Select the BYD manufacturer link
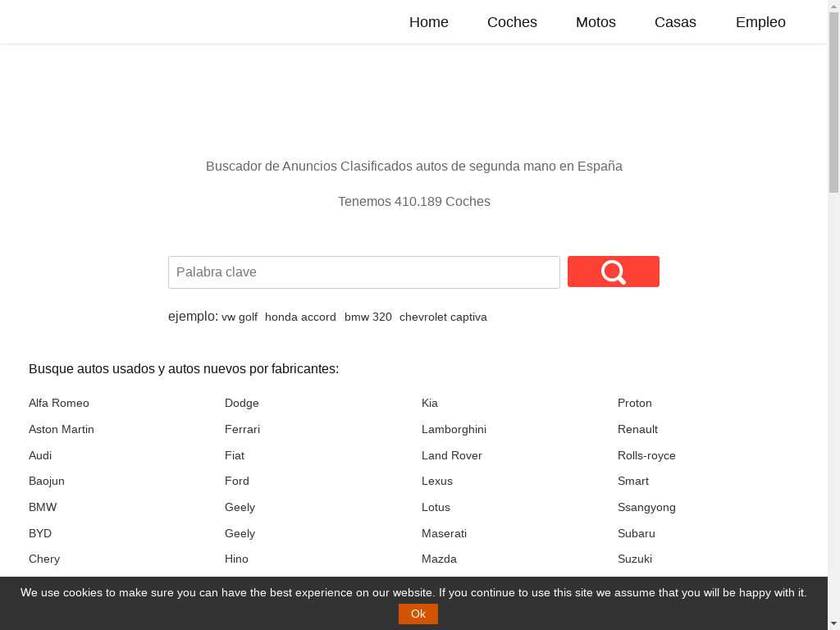 40,533
